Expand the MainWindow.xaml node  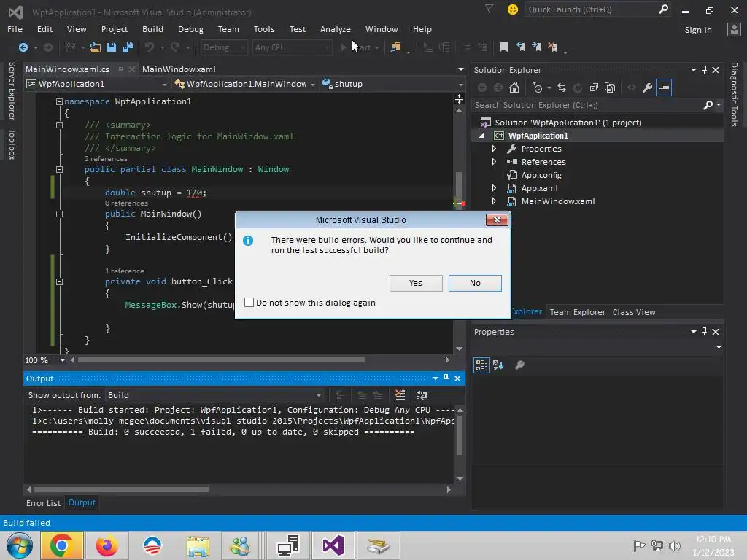click(x=494, y=201)
